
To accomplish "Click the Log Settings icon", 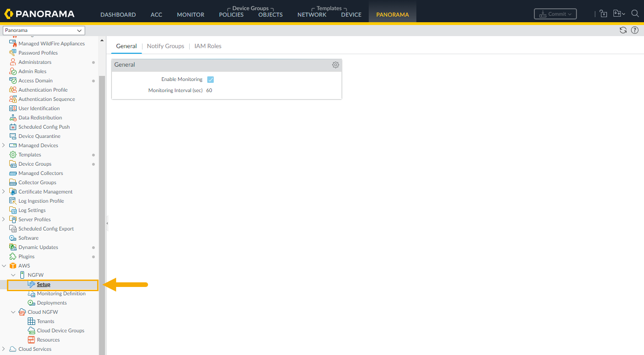I will coord(13,210).
